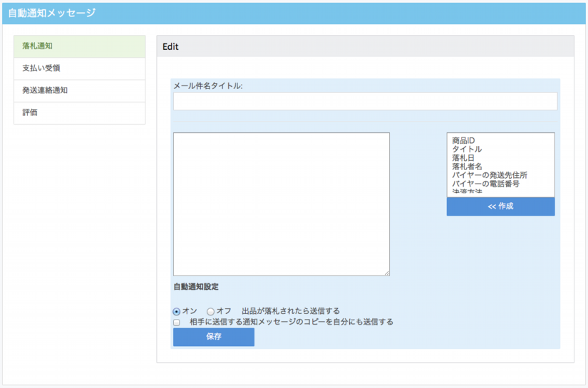Image resolution: width=588 pixels, height=388 pixels.
Task: Click the 自動通知メッセージ page header
Action: 51,13
